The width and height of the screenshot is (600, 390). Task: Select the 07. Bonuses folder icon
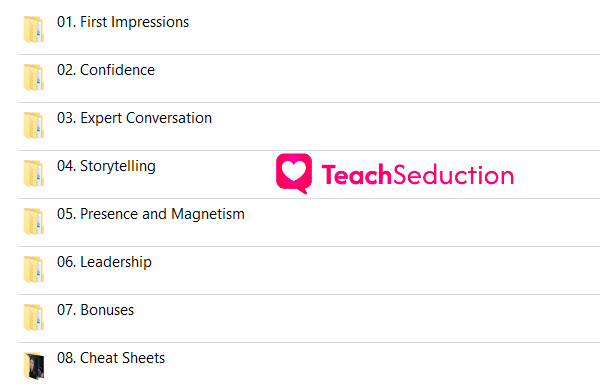pos(34,317)
